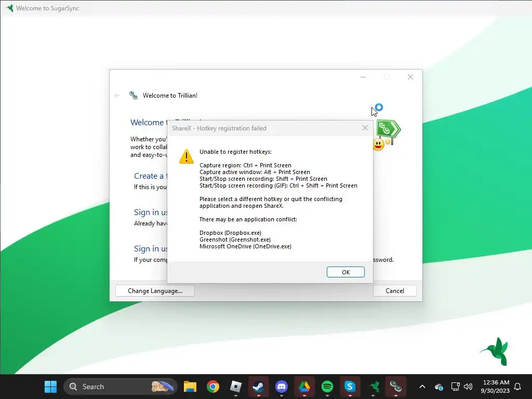Viewport: 532px width, 399px height.
Task: Click Cancel in Trillian welcome window
Action: tap(395, 291)
